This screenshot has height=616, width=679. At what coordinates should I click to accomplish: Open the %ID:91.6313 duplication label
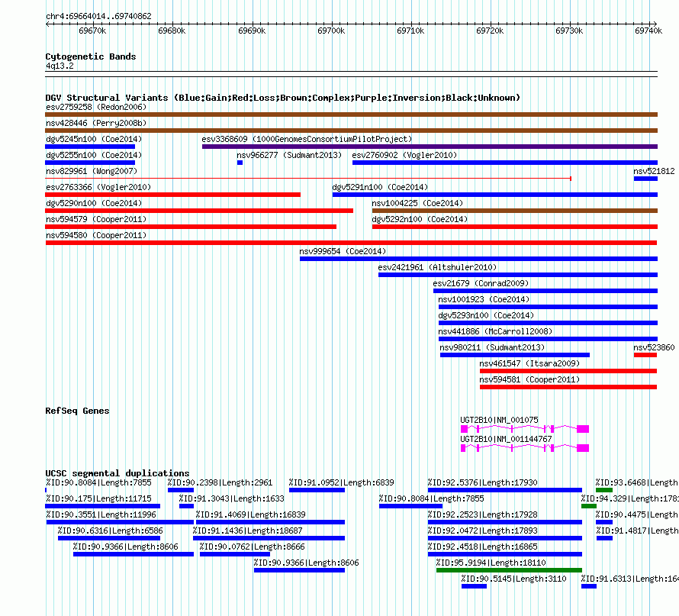(x=629, y=579)
